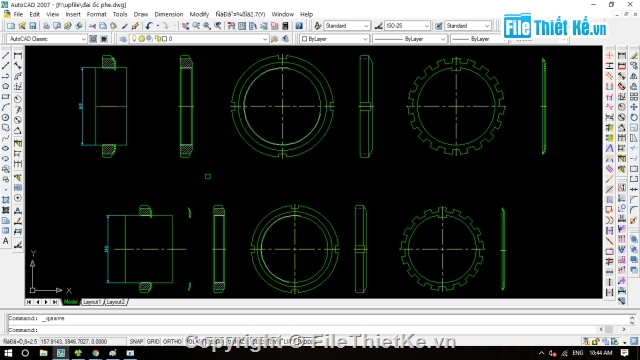
Task: Select the Rectangle drawing tool
Action: pyautogui.click(x=5, y=97)
